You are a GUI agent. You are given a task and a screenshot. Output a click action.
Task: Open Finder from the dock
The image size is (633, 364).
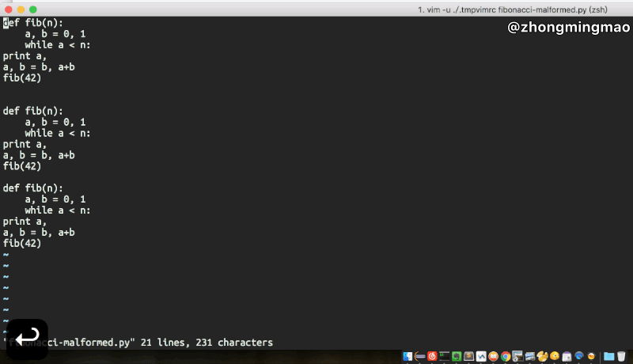(x=407, y=356)
